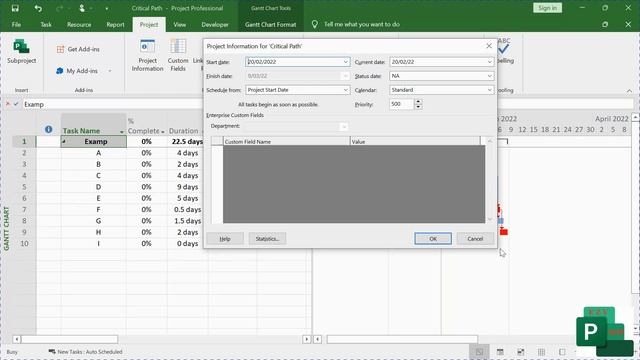Run the Spelling check tool
Screen dimensions: 640x360
[505, 51]
